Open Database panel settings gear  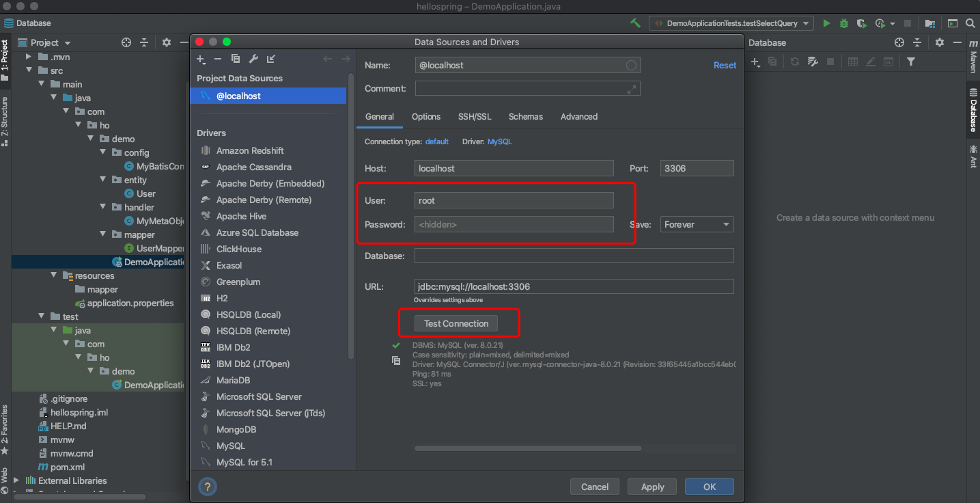click(x=940, y=42)
